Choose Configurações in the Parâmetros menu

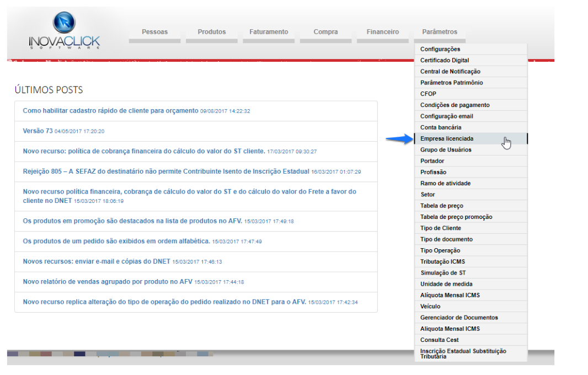[440, 49]
